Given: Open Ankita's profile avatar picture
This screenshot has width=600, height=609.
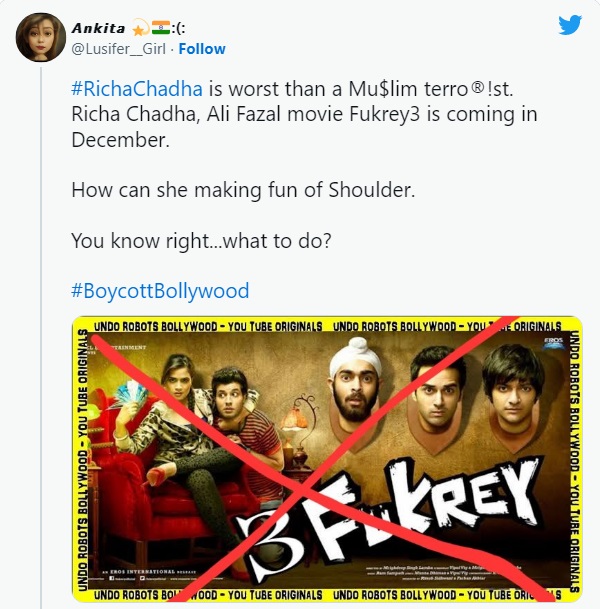Looking at the screenshot, I should (x=41, y=37).
